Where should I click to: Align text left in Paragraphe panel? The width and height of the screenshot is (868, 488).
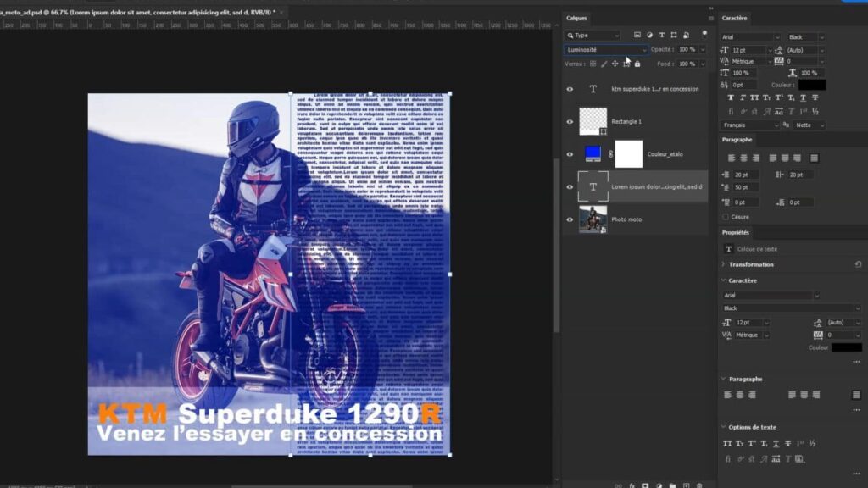pos(732,158)
